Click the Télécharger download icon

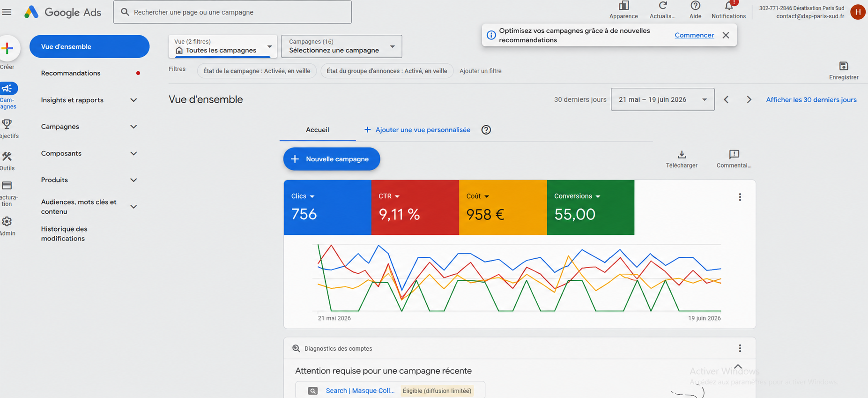[682, 154]
